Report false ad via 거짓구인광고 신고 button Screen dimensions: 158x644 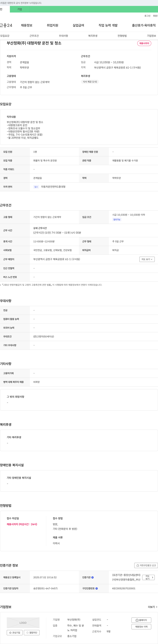146,565
